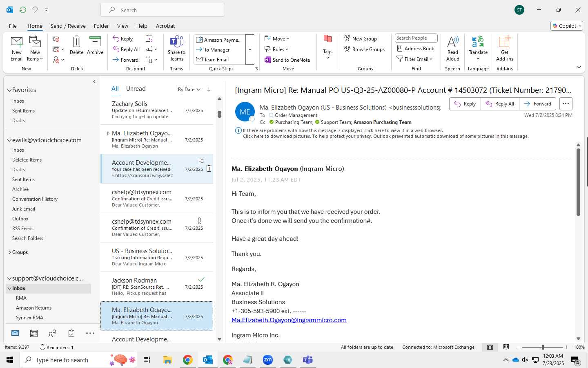Open the View tab
Screen dimensions: 588x368
[x=122, y=26]
